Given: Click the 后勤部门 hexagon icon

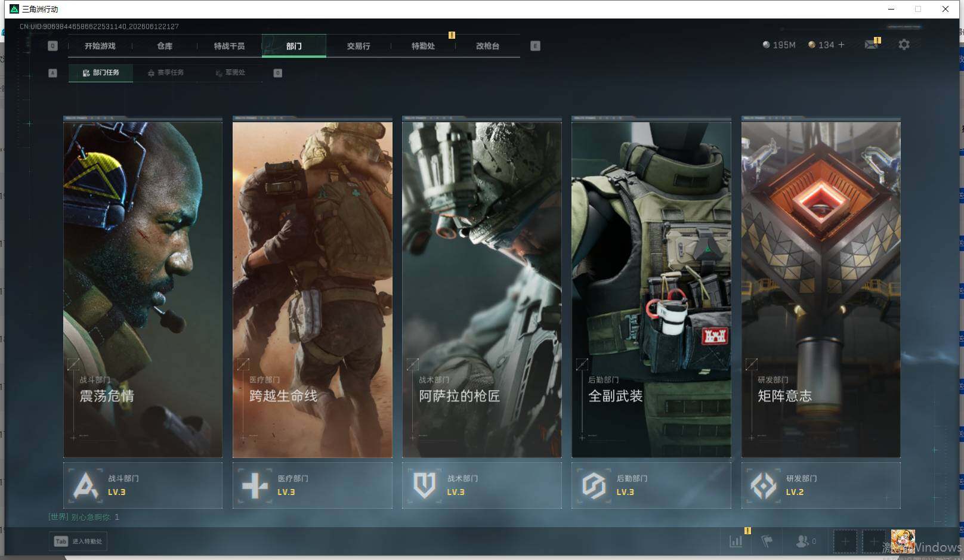Looking at the screenshot, I should [594, 485].
